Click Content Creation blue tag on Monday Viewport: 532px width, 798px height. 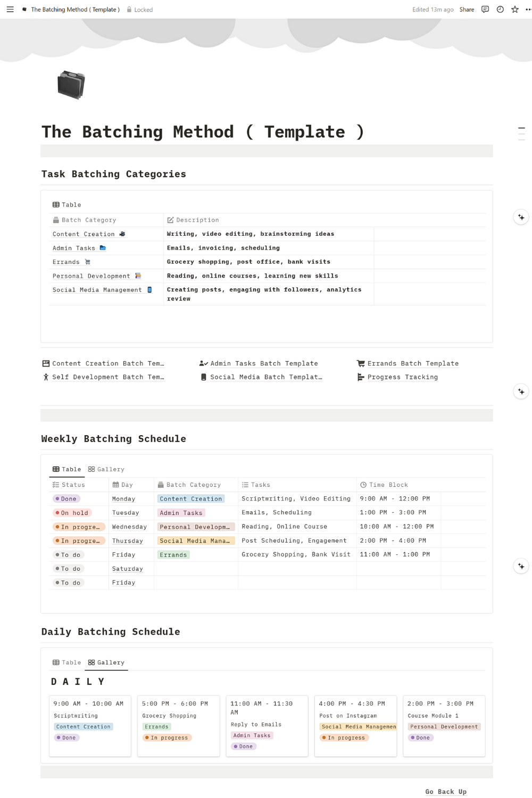(190, 499)
